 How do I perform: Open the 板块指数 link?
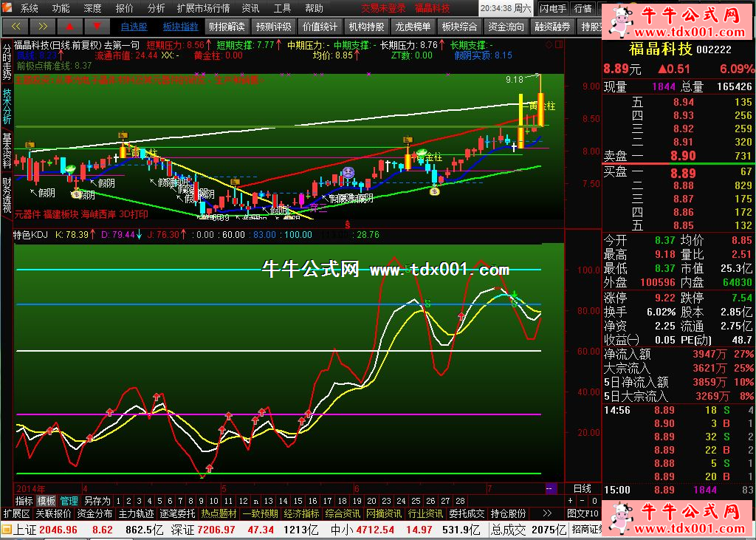click(180, 27)
